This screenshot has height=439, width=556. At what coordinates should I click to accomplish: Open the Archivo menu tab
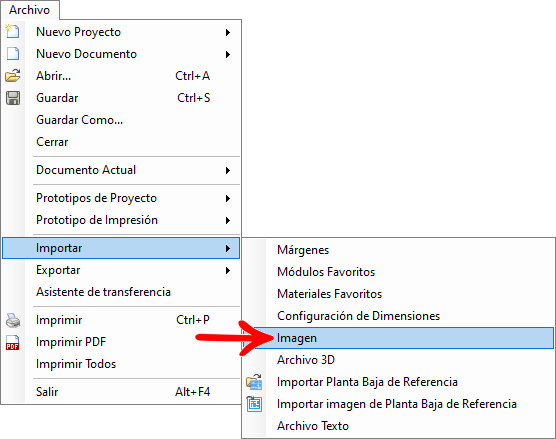click(x=29, y=10)
